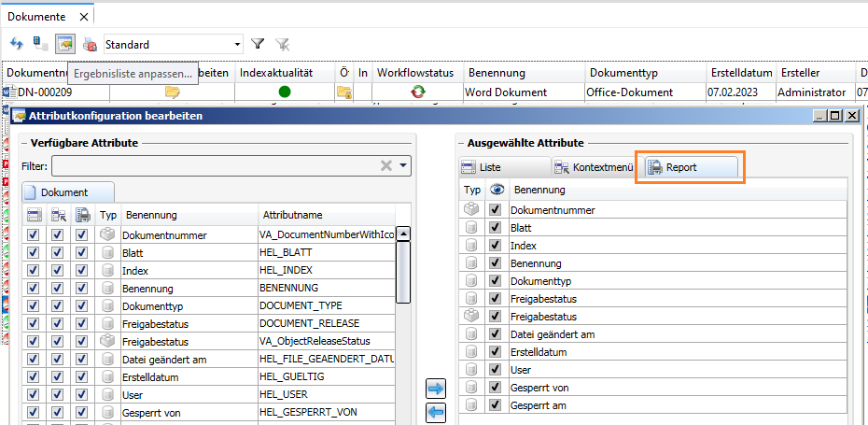Click the Workflowstatus icon for DN-000209
868x425 pixels.
(x=417, y=92)
